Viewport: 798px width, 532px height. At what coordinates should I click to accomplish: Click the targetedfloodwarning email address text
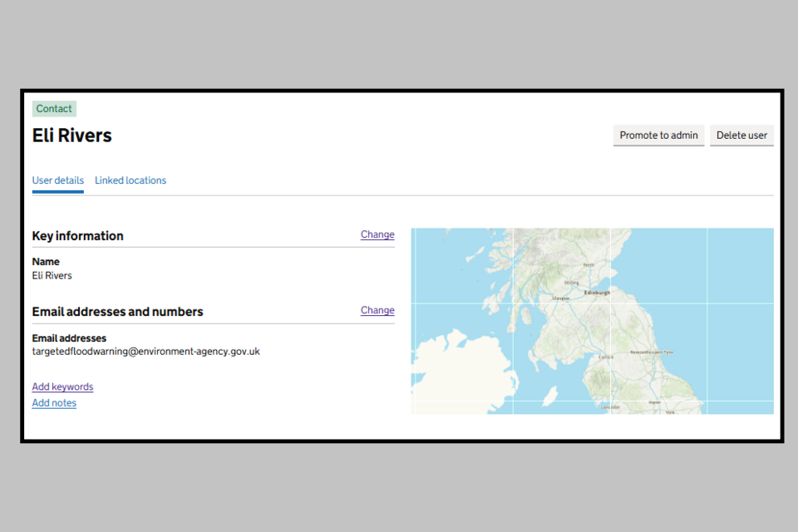[x=145, y=352]
